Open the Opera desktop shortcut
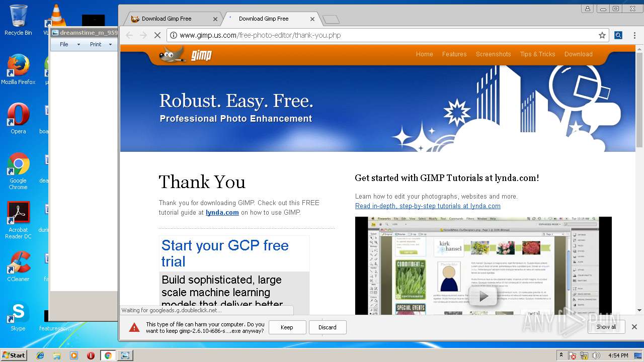 (18, 119)
